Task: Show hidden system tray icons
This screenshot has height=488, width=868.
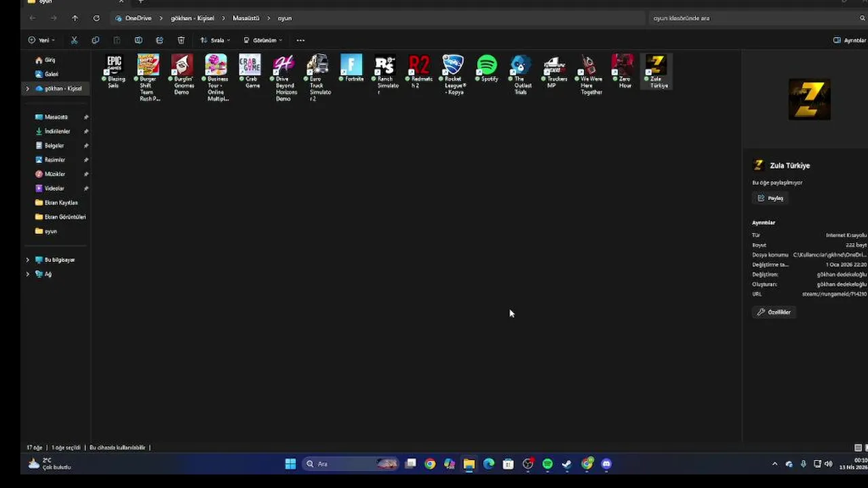Action: (x=774, y=464)
